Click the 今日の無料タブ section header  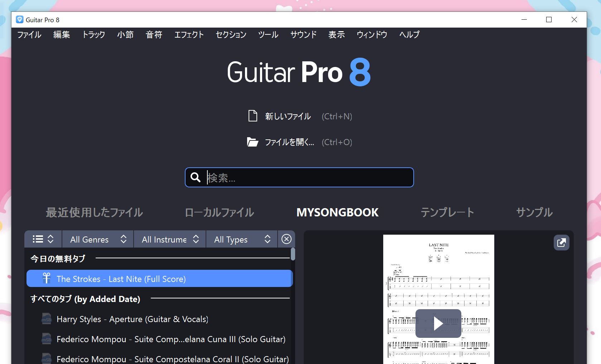click(x=58, y=258)
